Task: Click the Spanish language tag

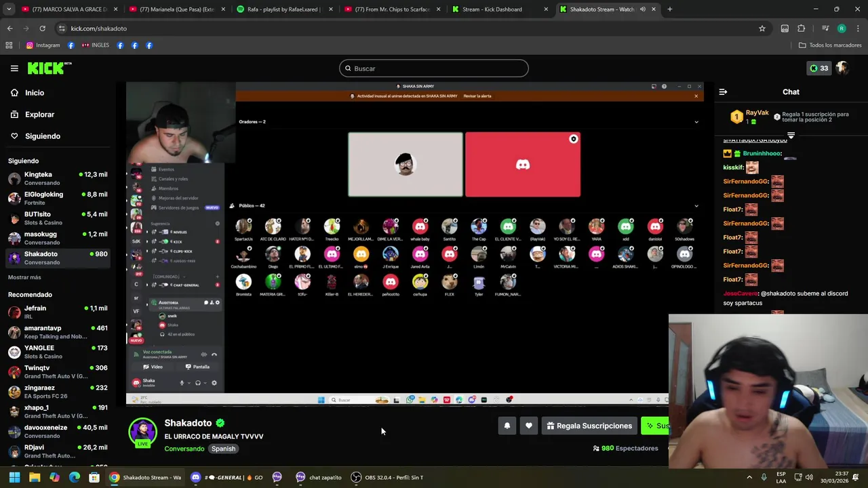Action: click(x=223, y=449)
